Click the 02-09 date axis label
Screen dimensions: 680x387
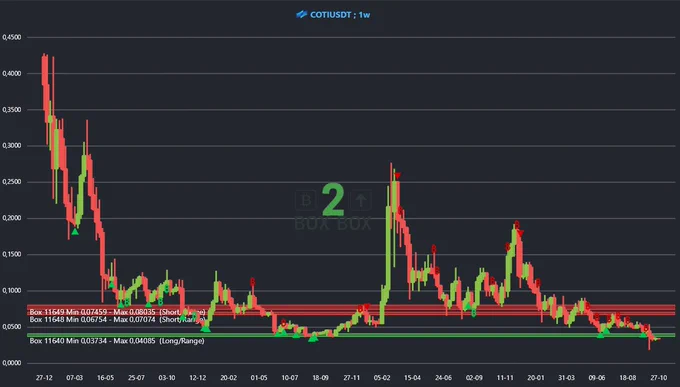[474, 378]
